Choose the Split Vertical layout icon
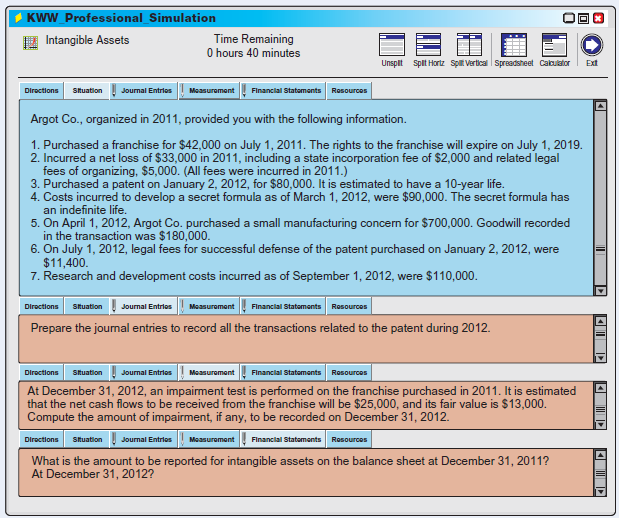The height and width of the screenshot is (518, 619). pyautogui.click(x=469, y=45)
